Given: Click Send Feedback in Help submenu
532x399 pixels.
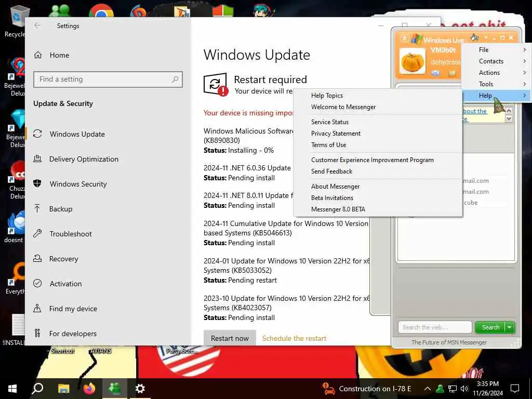Looking at the screenshot, I should pos(378,171).
